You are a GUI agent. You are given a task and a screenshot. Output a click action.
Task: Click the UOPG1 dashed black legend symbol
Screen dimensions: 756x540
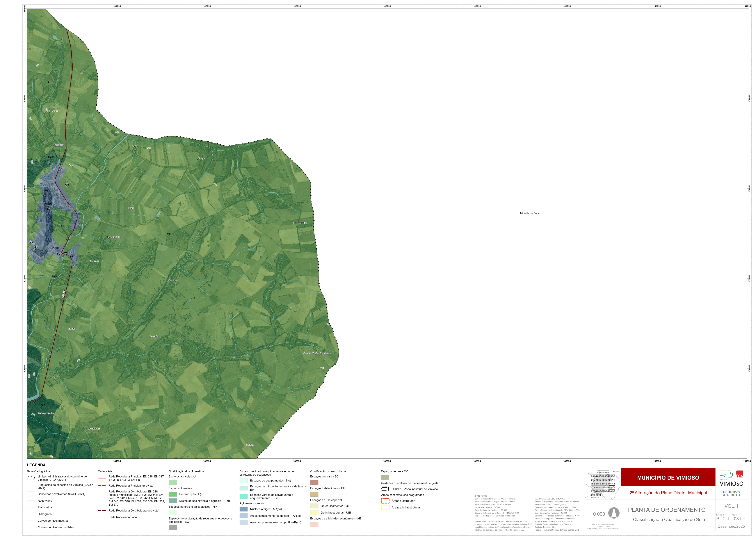(385, 489)
